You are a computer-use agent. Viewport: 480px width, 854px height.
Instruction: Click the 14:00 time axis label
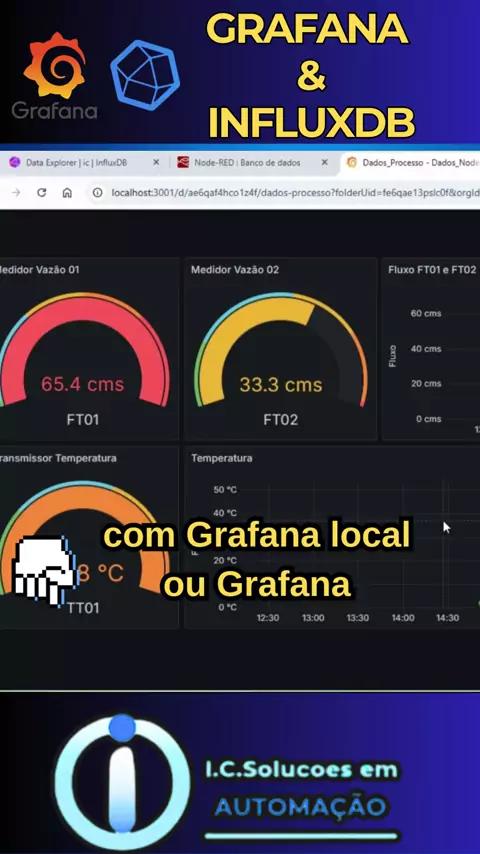coord(403,618)
